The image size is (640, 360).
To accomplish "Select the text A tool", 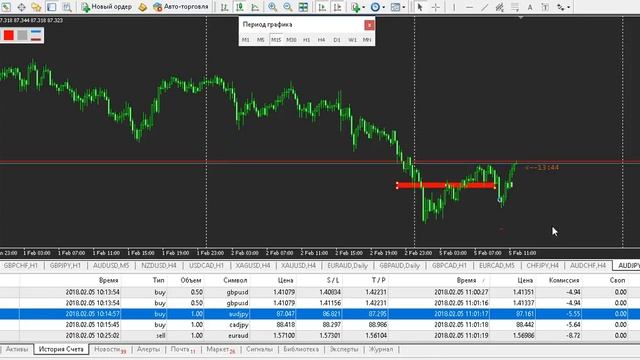I will click(530, 7).
